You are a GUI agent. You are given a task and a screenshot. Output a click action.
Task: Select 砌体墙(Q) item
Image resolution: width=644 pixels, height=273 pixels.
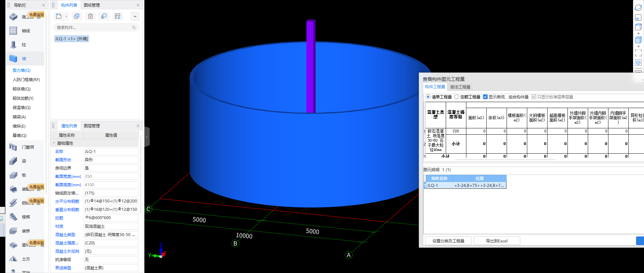(22, 89)
